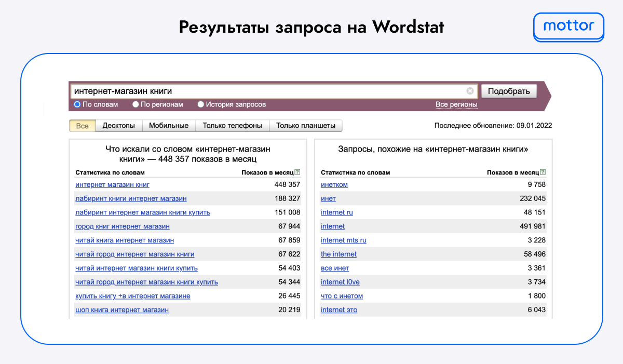Switch to the "Только телефоны" tab
The height and width of the screenshot is (364, 623).
click(233, 126)
